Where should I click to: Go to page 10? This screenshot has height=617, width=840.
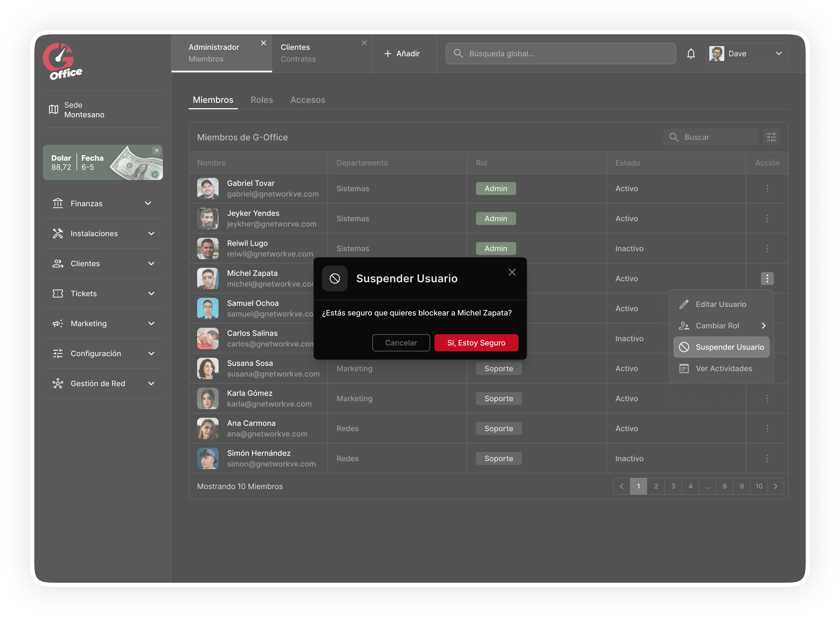coord(759,486)
